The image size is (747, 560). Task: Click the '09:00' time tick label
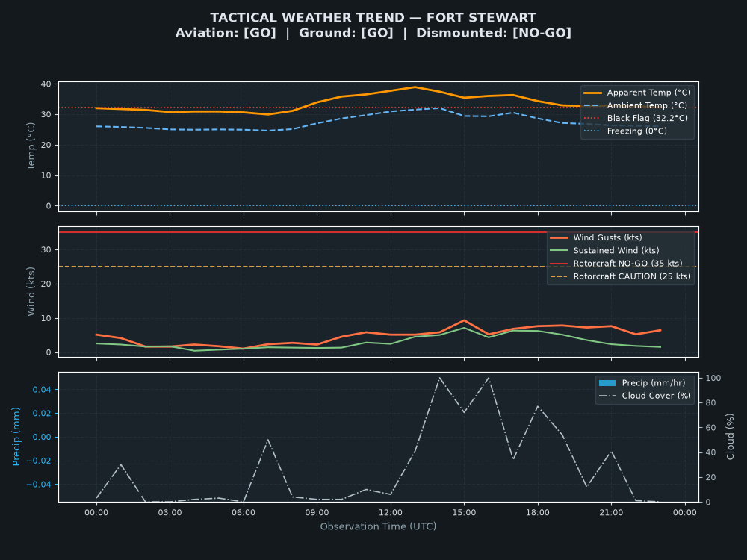coord(317,513)
